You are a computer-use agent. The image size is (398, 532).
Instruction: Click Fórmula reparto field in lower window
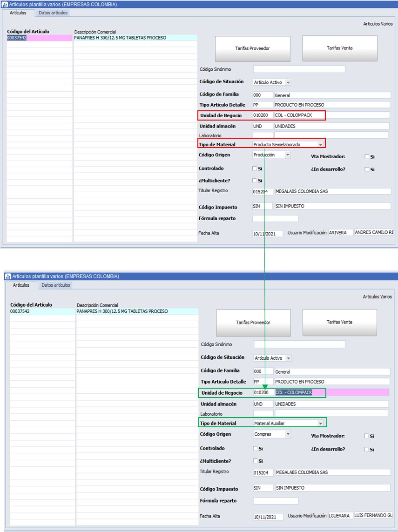pos(276,501)
